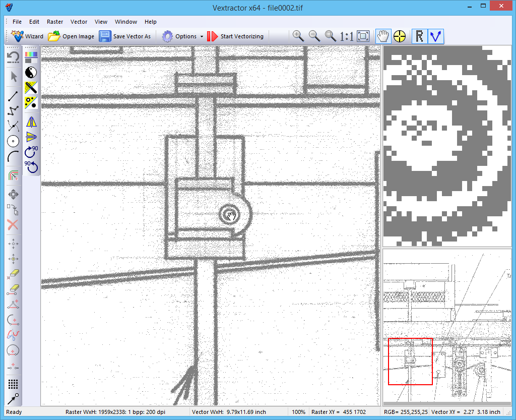Toggle the hand pan tool
The width and height of the screenshot is (516, 420).
tap(383, 36)
